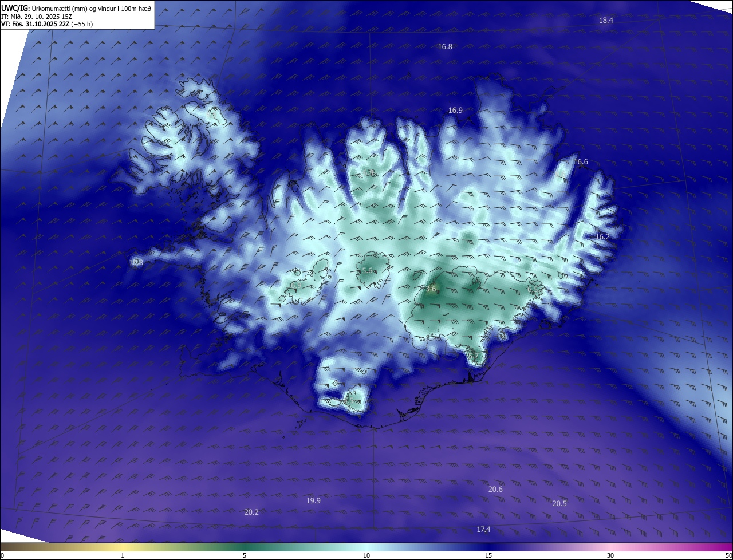Click the color scale tick labeled 15
The height and width of the screenshot is (560, 733).
coord(488,556)
